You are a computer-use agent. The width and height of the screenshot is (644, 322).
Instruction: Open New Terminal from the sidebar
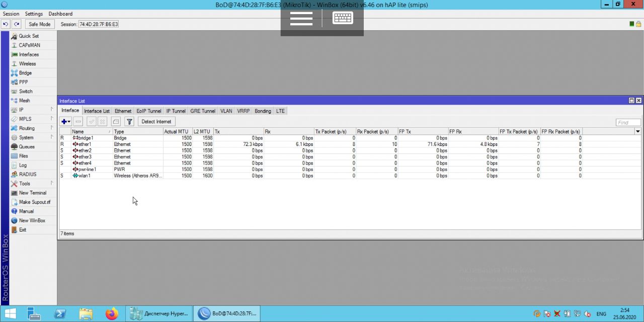pos(32,193)
